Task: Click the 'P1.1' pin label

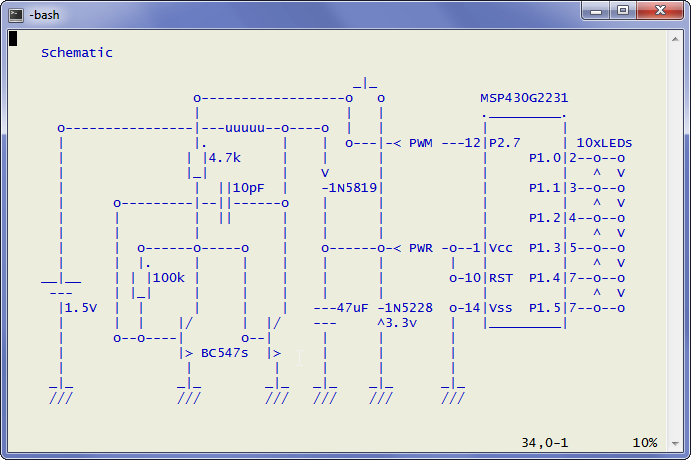Action: (545, 188)
